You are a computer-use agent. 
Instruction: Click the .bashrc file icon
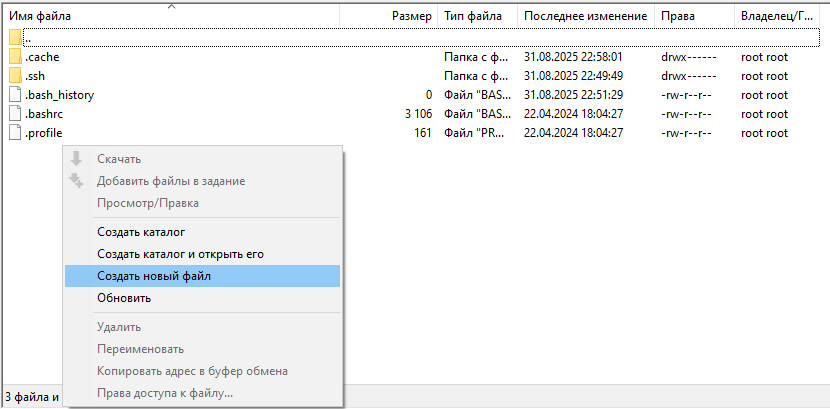(x=15, y=114)
